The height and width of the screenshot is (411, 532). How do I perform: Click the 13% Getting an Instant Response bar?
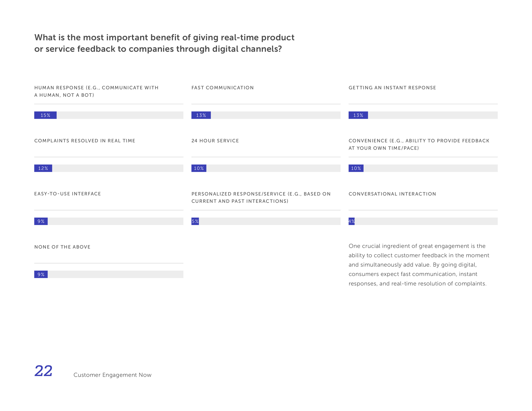[358, 115]
